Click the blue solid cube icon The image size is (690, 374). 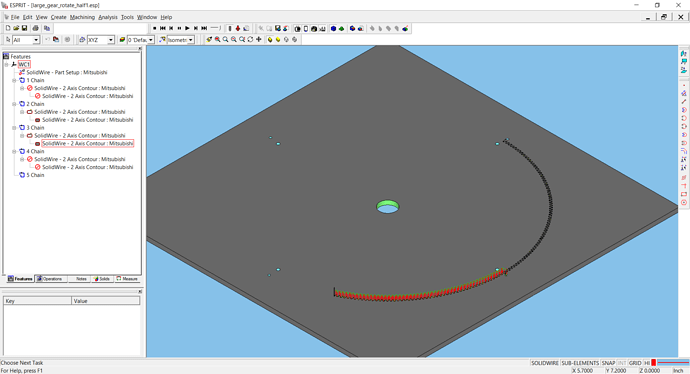(x=333, y=29)
